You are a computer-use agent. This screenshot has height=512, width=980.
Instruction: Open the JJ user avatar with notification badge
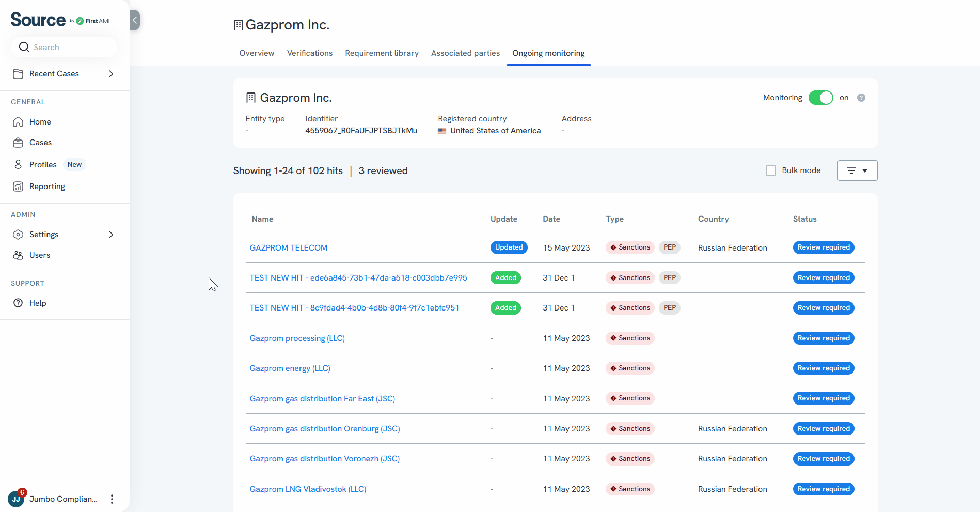tap(16, 499)
